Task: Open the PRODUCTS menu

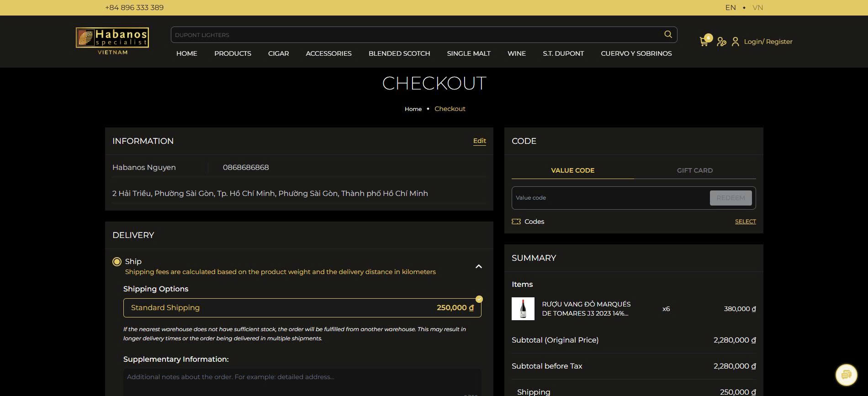Action: (233, 53)
